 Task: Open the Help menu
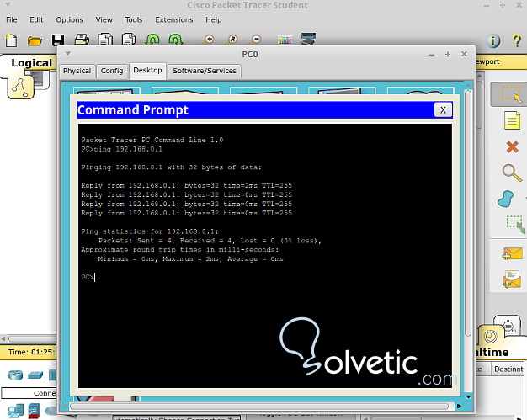coord(214,20)
